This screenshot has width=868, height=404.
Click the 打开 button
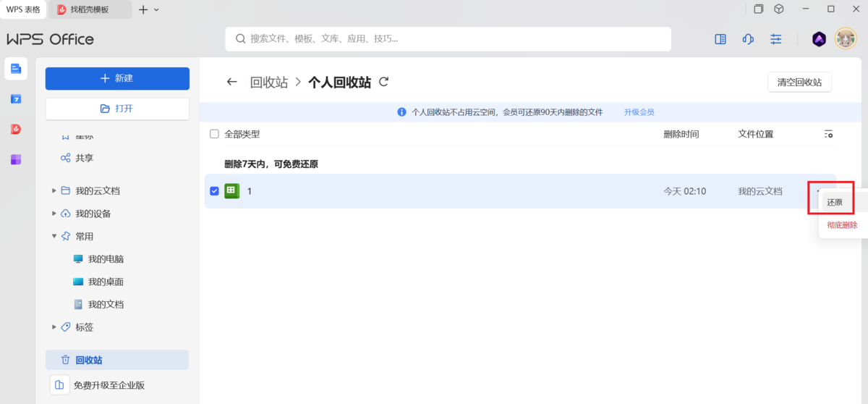[117, 109]
